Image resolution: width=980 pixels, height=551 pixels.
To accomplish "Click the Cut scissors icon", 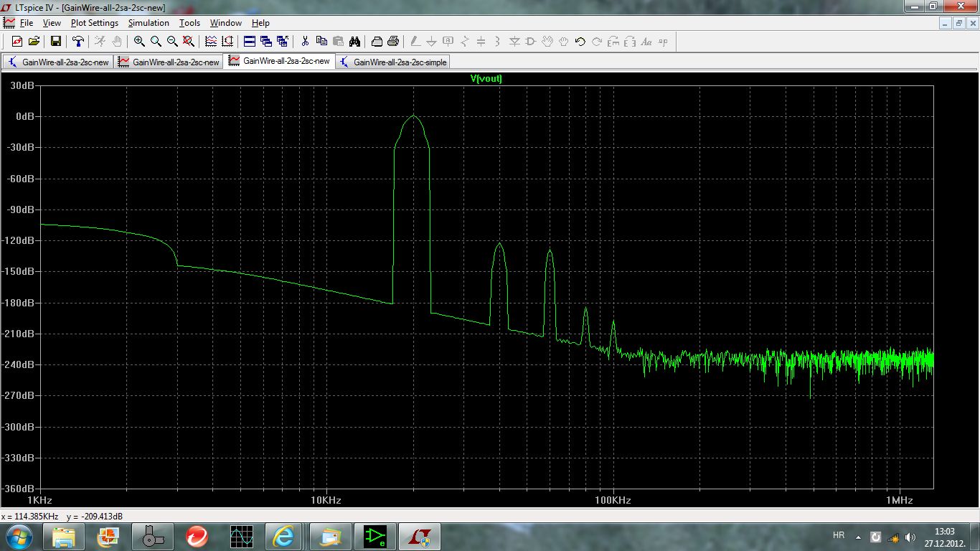I will coord(305,42).
